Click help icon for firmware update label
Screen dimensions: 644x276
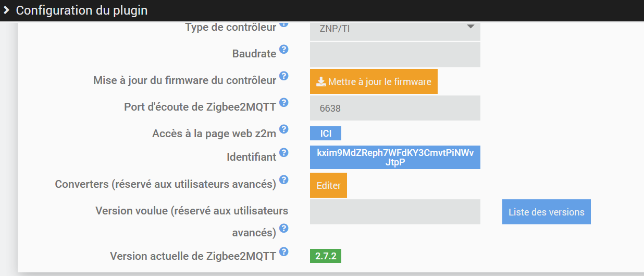(283, 76)
